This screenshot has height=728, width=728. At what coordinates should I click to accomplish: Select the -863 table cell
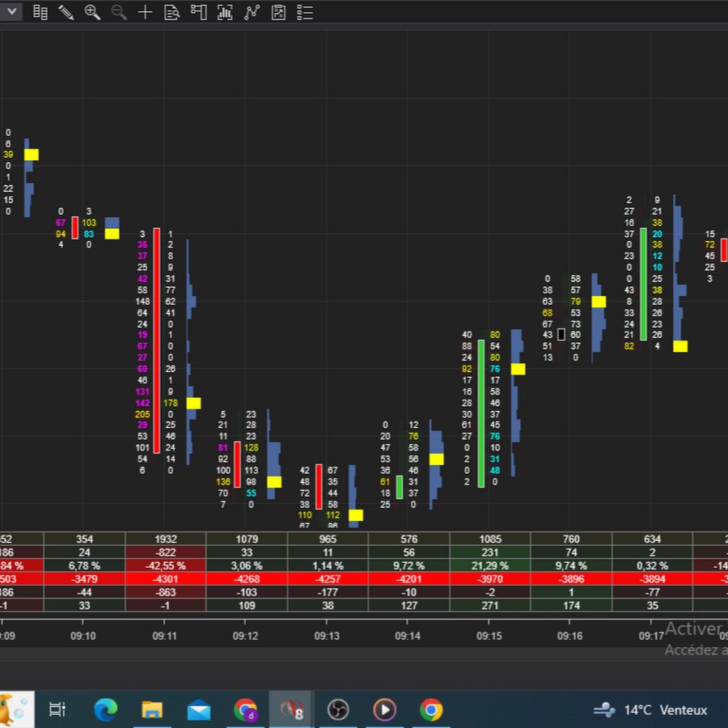[x=166, y=592]
